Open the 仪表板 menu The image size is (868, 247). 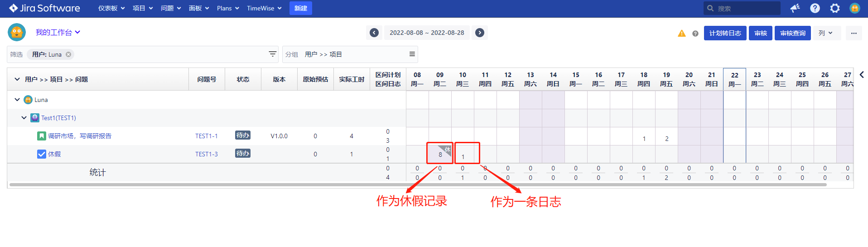pyautogui.click(x=111, y=8)
